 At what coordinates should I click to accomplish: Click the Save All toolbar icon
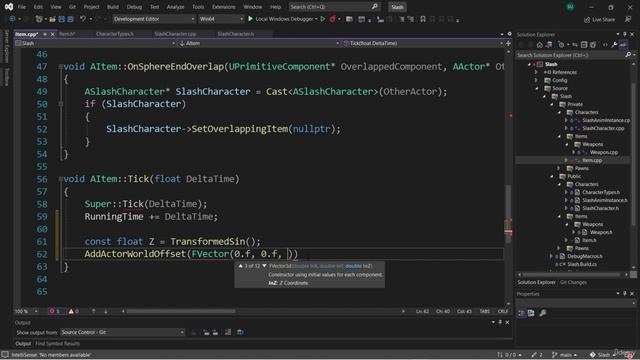click(70, 19)
